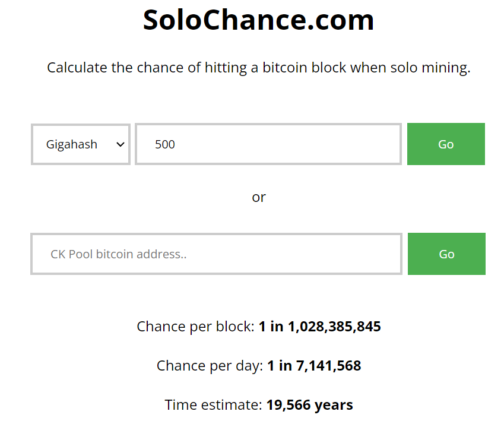This screenshot has height=443, width=504.
Task: Focus the CK Pool bitcoin address field
Action: coord(216,254)
